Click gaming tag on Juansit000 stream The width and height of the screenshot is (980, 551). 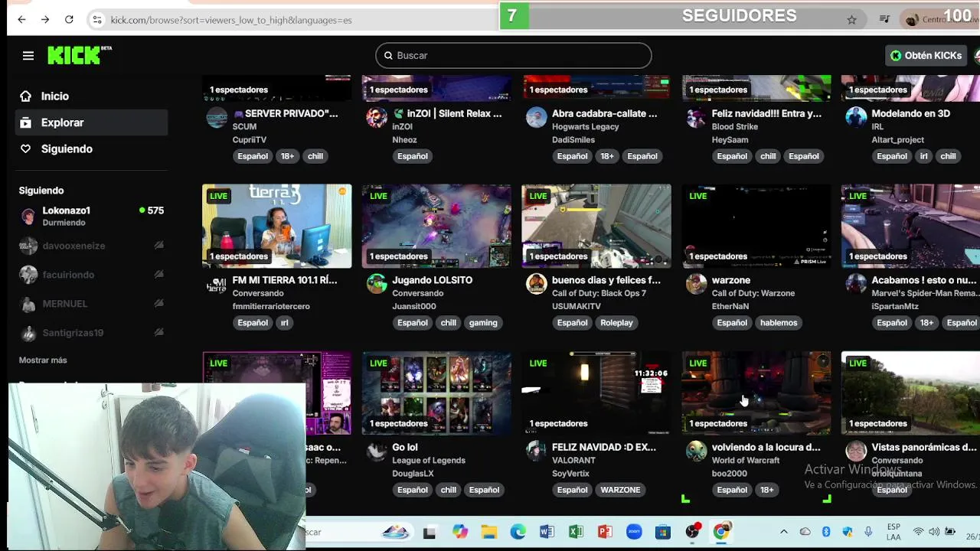tap(483, 323)
